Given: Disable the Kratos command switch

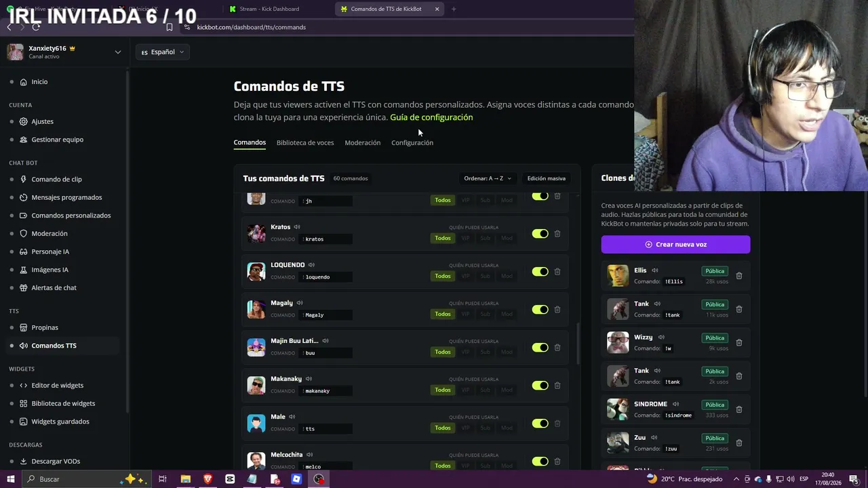Looking at the screenshot, I should (540, 234).
